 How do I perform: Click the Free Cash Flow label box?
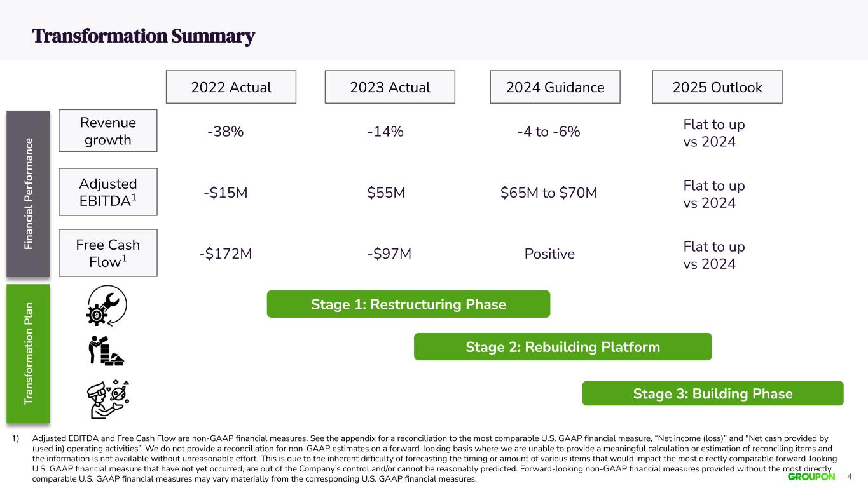pyautogui.click(x=107, y=253)
